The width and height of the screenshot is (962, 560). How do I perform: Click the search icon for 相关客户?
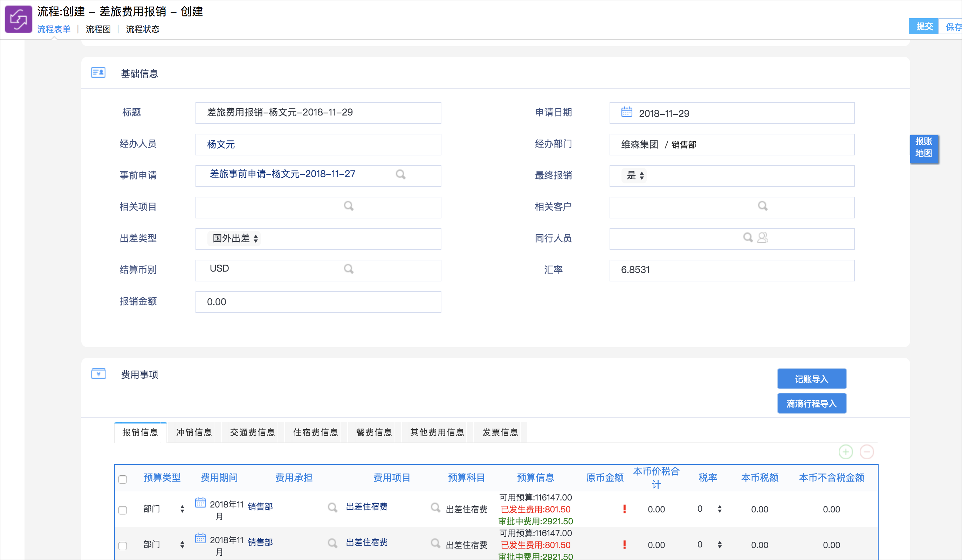(762, 206)
